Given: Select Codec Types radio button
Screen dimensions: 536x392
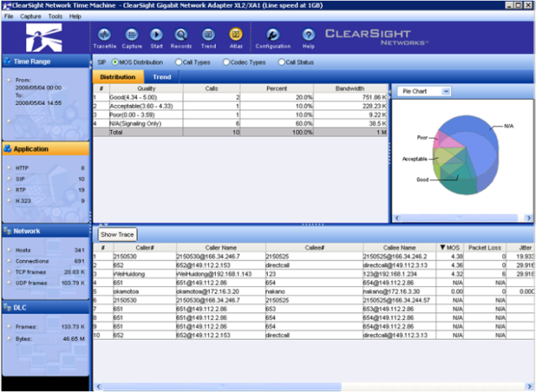Looking at the screenshot, I should click(x=226, y=62).
